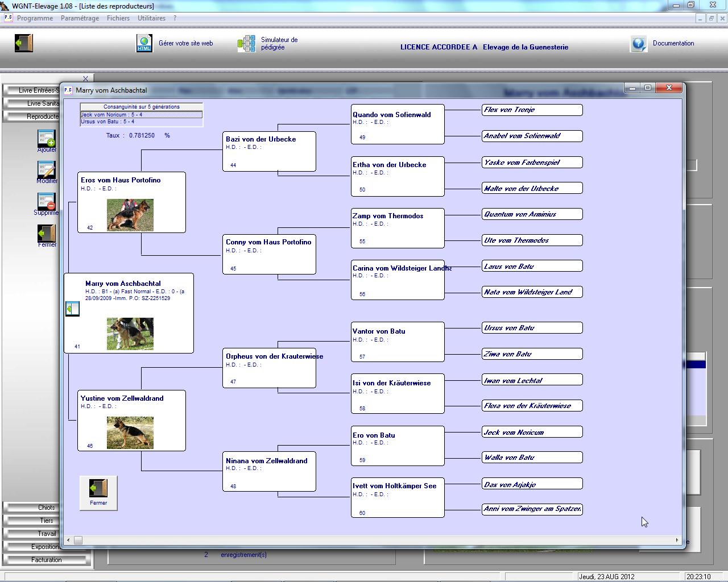Click the Ajouter reproducteur icon

(47, 139)
